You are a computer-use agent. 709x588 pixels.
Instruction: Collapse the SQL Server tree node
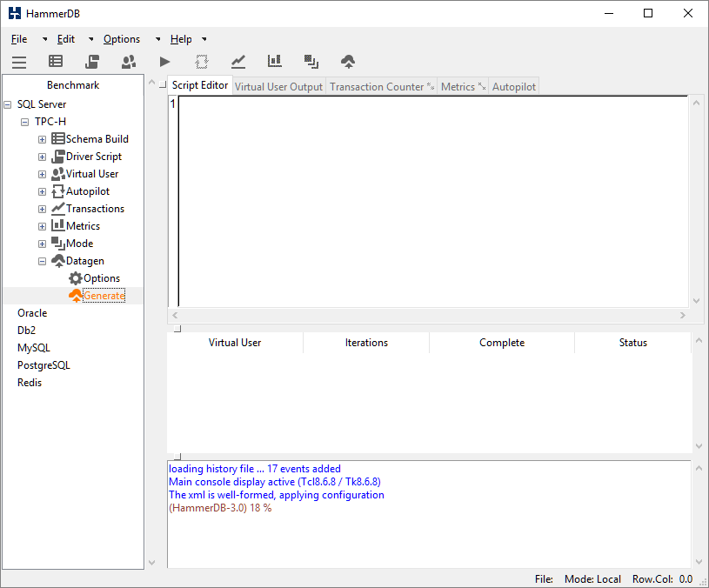click(x=7, y=105)
